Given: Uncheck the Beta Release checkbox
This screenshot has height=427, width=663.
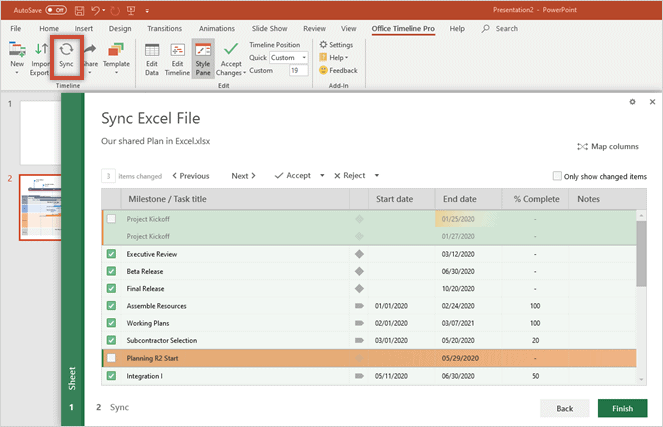Looking at the screenshot, I should [x=111, y=271].
